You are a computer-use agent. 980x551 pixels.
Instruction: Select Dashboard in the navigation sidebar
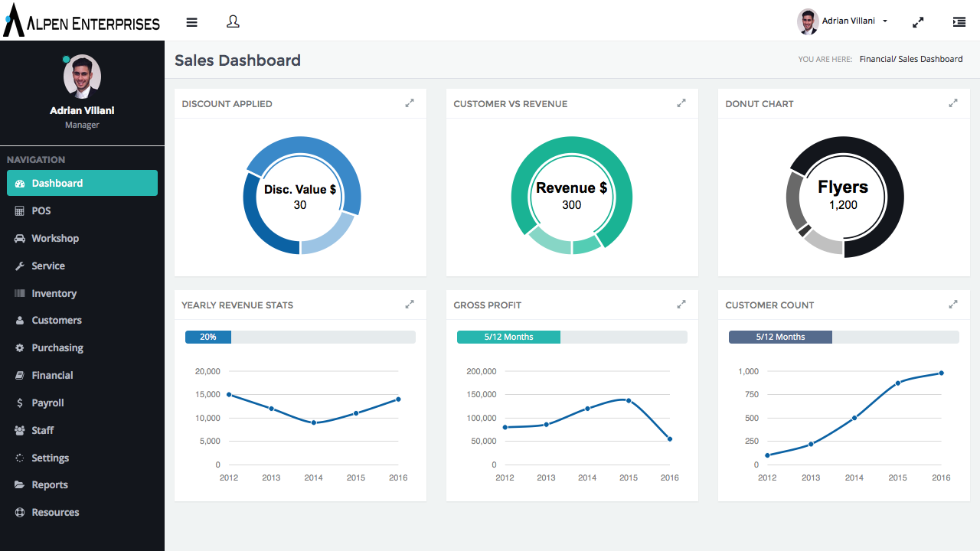pos(82,183)
